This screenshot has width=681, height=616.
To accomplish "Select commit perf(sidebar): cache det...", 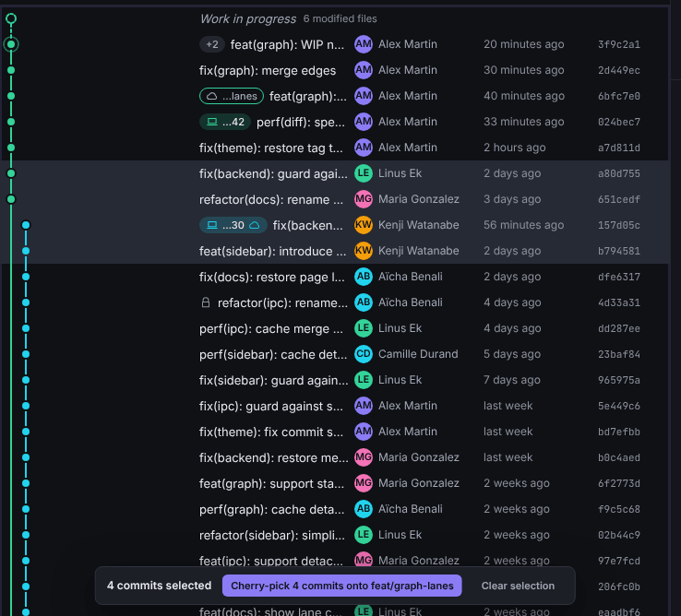I will (335, 354).
